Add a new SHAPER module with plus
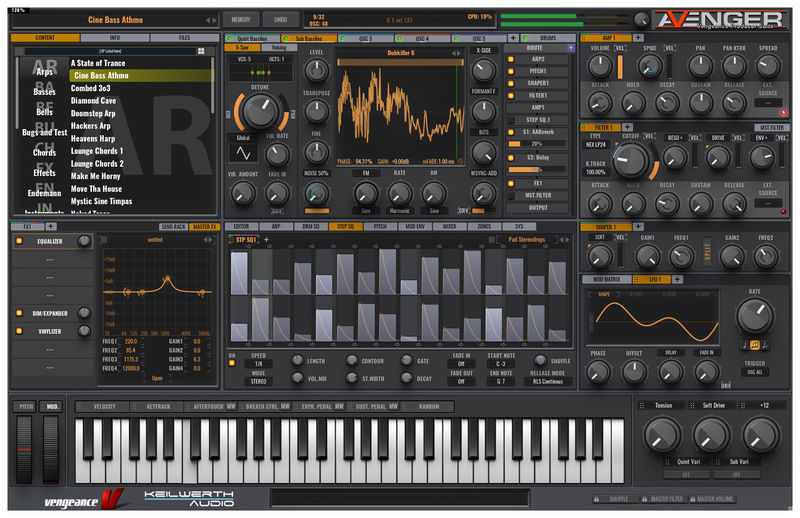This screenshot has width=800, height=518. pos(638,227)
